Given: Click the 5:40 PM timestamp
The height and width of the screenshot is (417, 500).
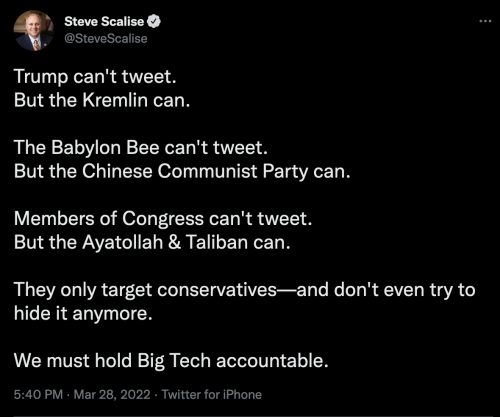Looking at the screenshot, I should coord(38,395).
